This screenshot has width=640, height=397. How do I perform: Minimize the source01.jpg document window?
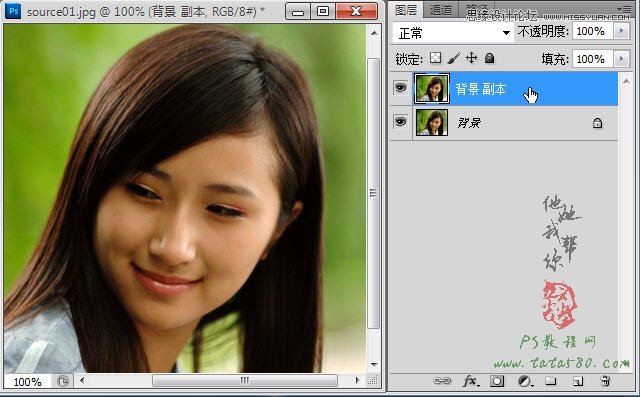coord(298,11)
